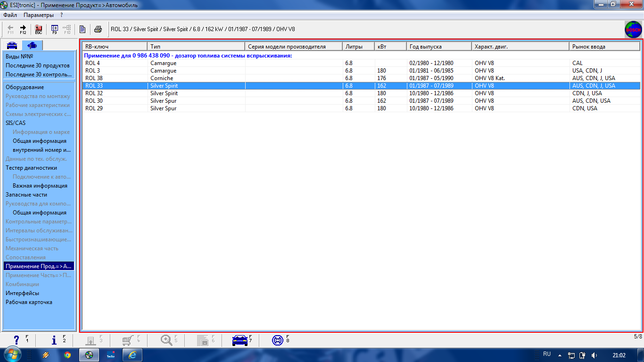This screenshot has width=644, height=362.
Task: Open the Файл menu
Action: pyautogui.click(x=10, y=15)
